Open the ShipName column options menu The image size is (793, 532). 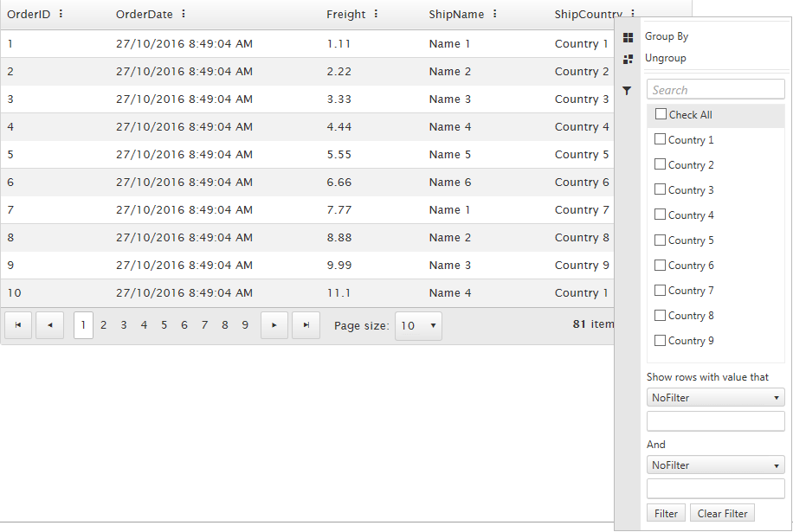(494, 14)
